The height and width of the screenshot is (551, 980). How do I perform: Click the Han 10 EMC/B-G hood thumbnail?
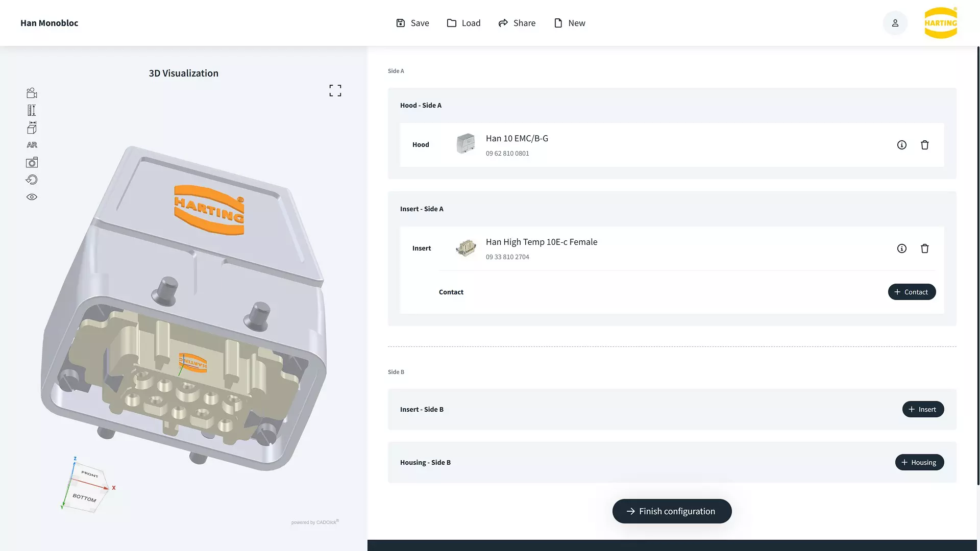465,144
